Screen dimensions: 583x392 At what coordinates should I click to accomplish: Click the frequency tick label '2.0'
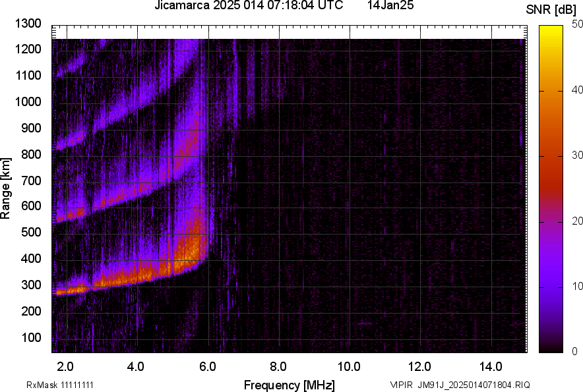coord(65,367)
